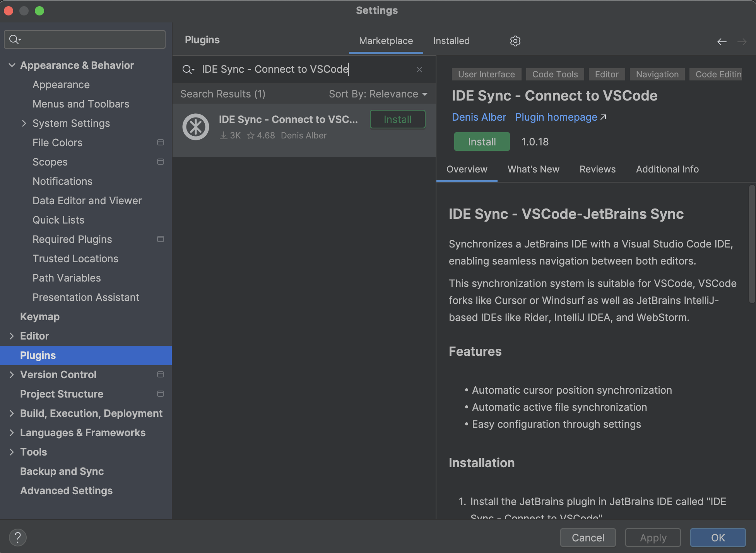Click the IDE Sync plugin logo icon
756x553 pixels.
[196, 127]
